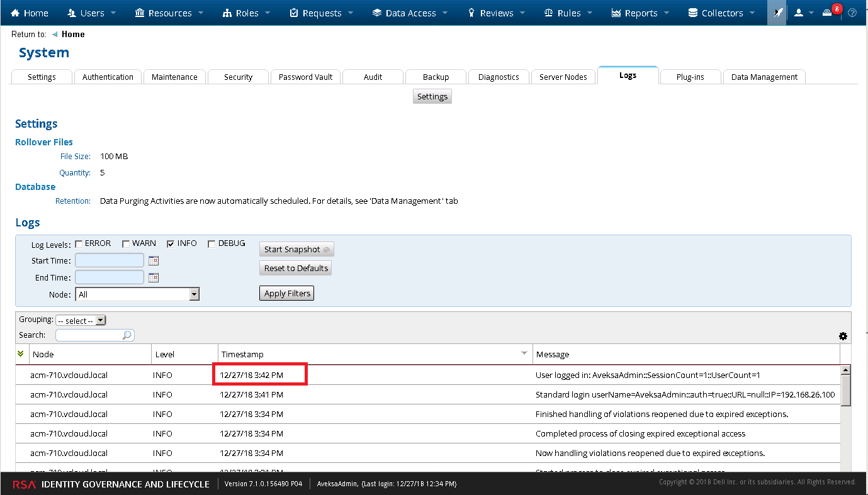
Task: Uncheck the INFO log level checkbox
Action: (x=171, y=244)
